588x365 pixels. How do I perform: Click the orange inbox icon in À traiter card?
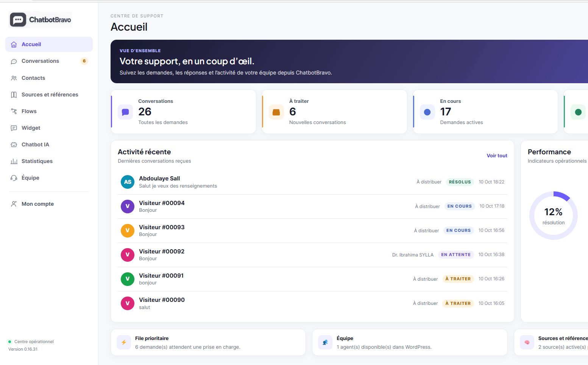click(276, 112)
